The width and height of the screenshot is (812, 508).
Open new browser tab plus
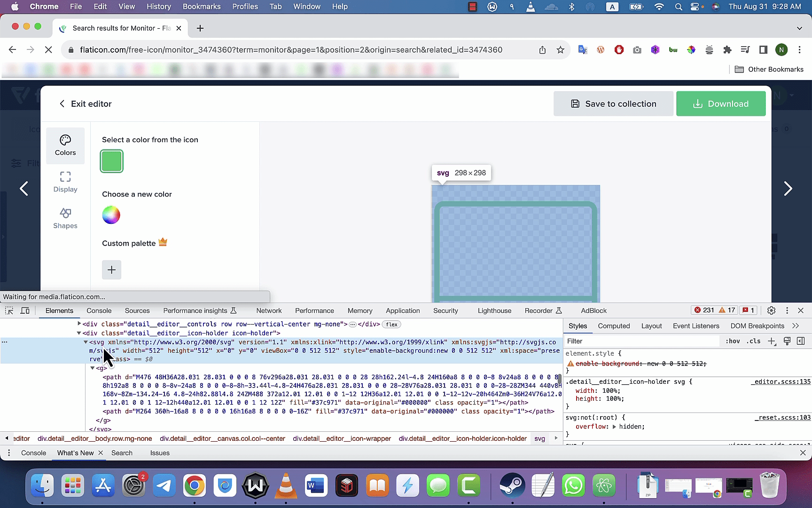(200, 28)
